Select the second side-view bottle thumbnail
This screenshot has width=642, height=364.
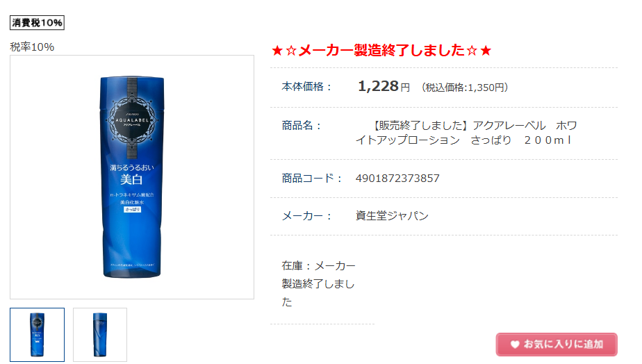tap(100, 335)
